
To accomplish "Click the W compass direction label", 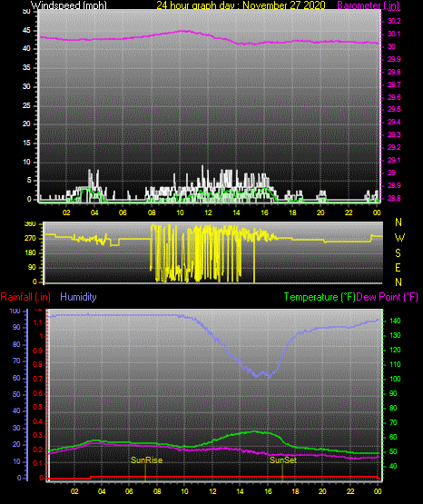I will [x=399, y=238].
